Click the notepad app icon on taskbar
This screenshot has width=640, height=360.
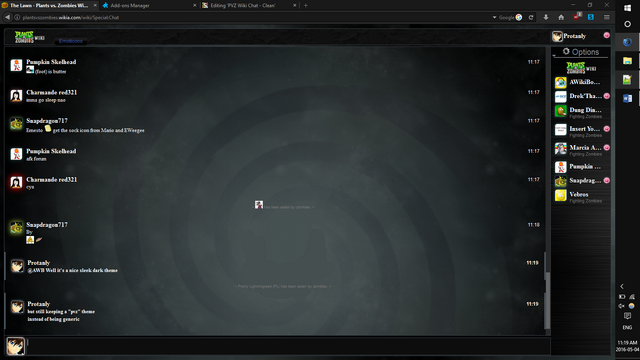pos(627,80)
